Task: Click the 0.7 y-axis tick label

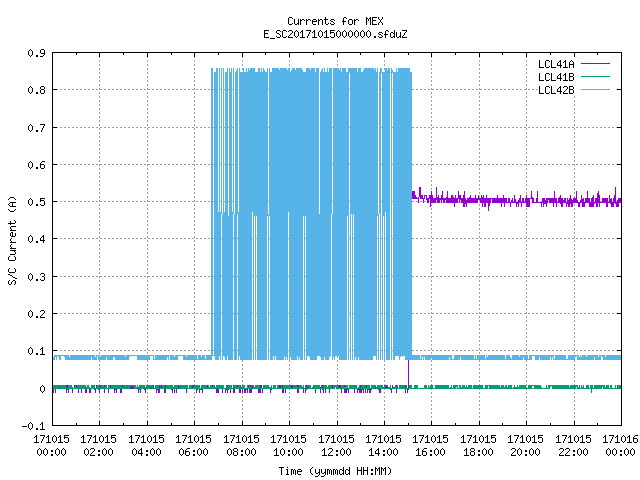Action: pyautogui.click(x=37, y=128)
